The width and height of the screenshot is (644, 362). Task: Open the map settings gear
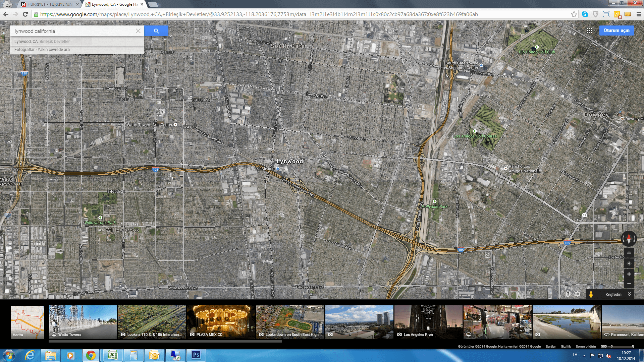[578, 294]
